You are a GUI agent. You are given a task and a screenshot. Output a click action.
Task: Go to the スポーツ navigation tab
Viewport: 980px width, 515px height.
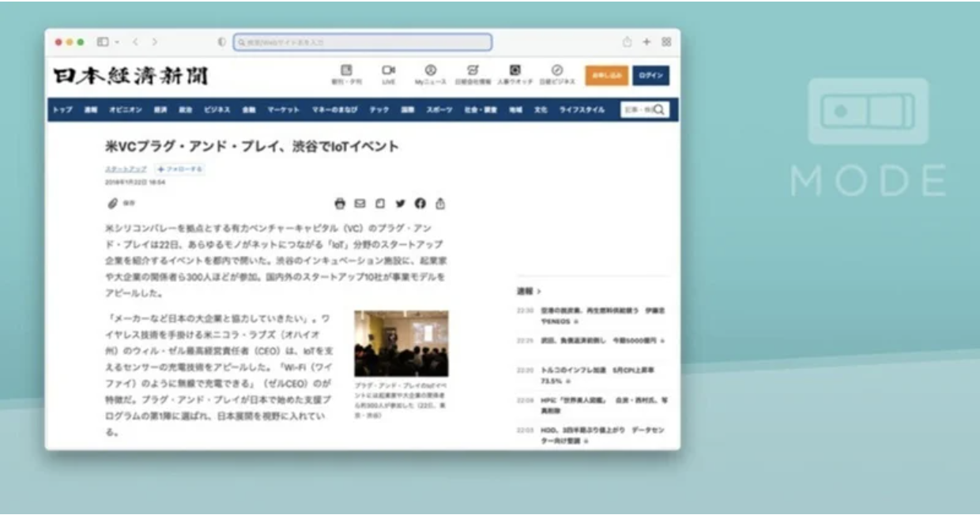coord(439,110)
